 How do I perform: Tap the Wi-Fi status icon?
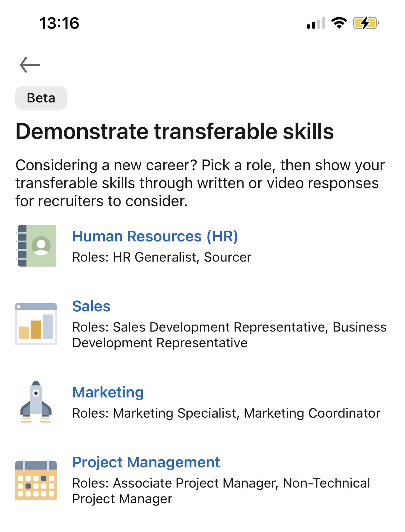tap(339, 23)
